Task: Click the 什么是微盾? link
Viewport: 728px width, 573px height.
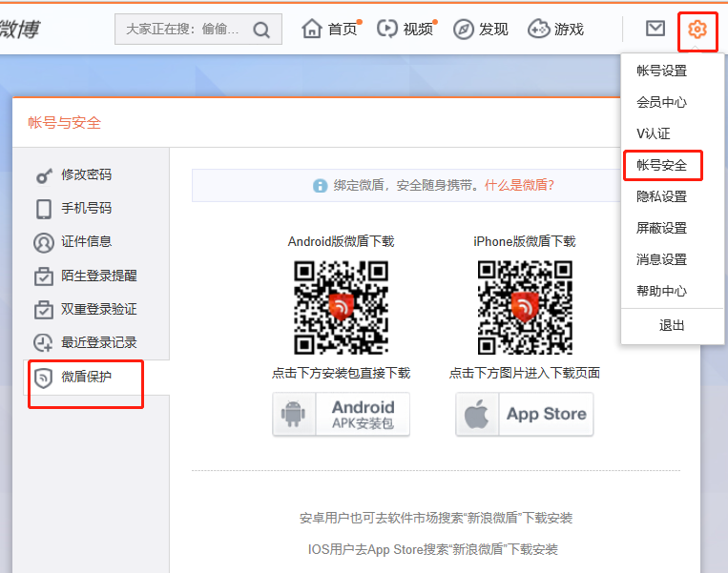Action: (x=520, y=186)
